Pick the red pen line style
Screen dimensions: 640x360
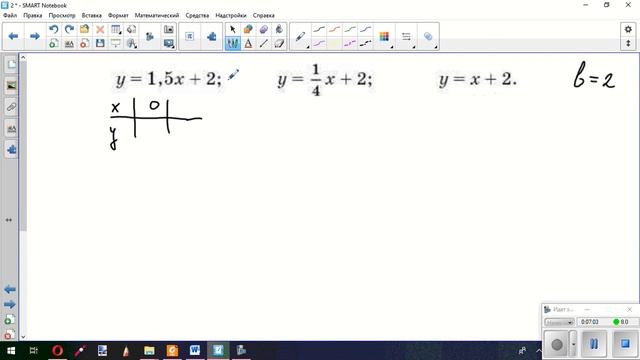tap(334, 29)
